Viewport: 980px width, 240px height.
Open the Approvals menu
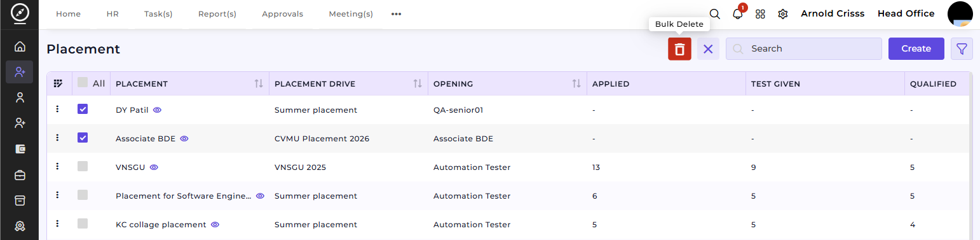[283, 14]
